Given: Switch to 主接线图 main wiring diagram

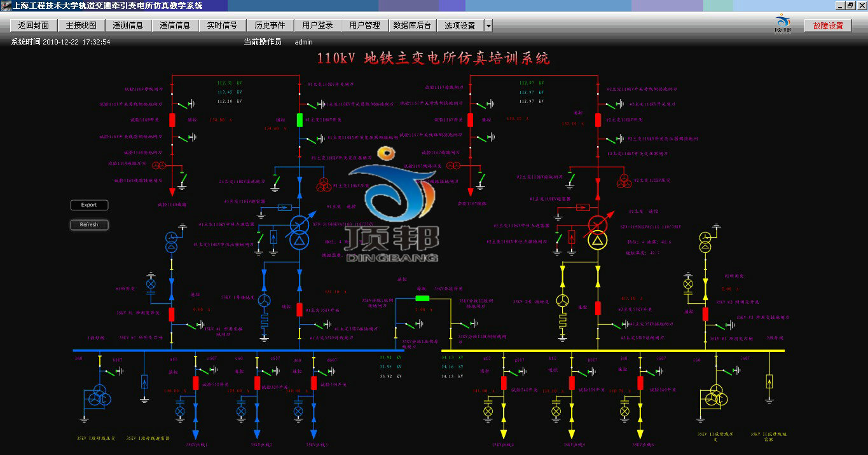Looking at the screenshot, I should pos(81,26).
